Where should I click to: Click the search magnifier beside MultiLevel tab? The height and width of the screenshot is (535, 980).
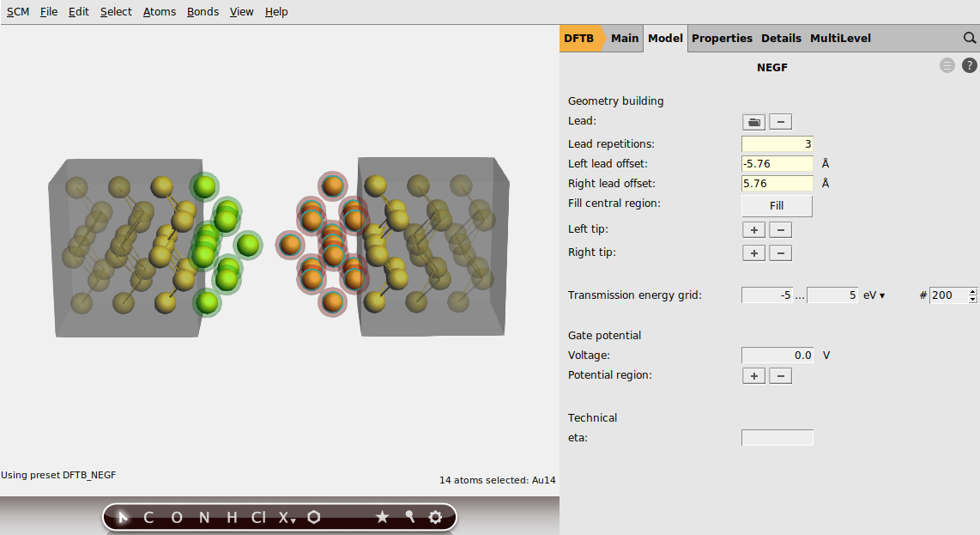click(970, 38)
